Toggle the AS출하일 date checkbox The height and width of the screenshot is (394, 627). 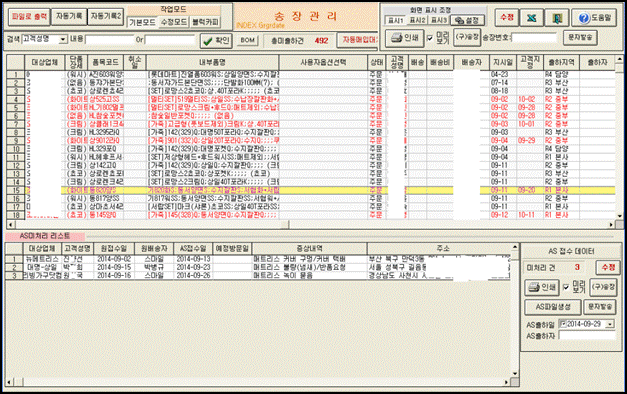(x=563, y=324)
